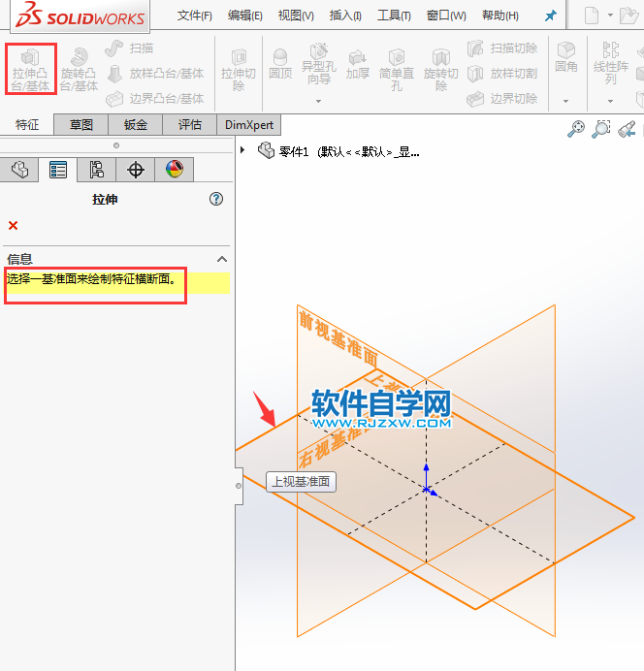This screenshot has width=644, height=671.
Task: Click the Simple Hole (简单直孔) tool
Action: 397,69
